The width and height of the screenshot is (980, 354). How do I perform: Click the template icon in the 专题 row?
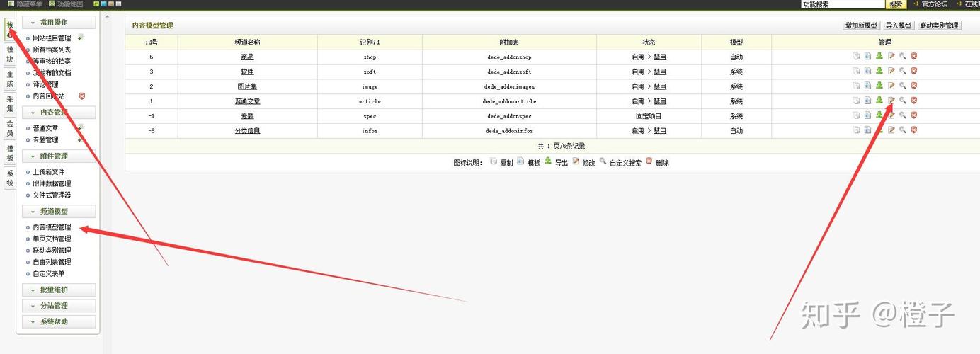(x=867, y=115)
